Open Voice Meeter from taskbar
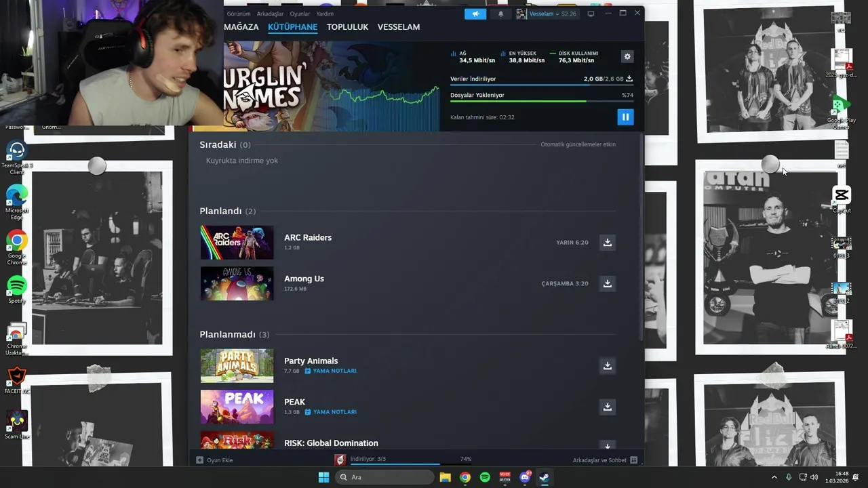This screenshot has height=488, width=868. (x=505, y=477)
